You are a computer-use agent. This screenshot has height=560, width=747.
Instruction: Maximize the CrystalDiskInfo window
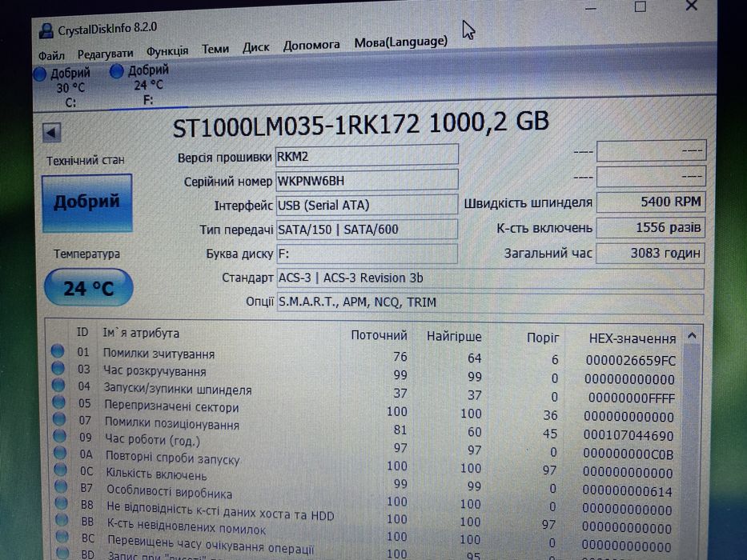(x=641, y=6)
